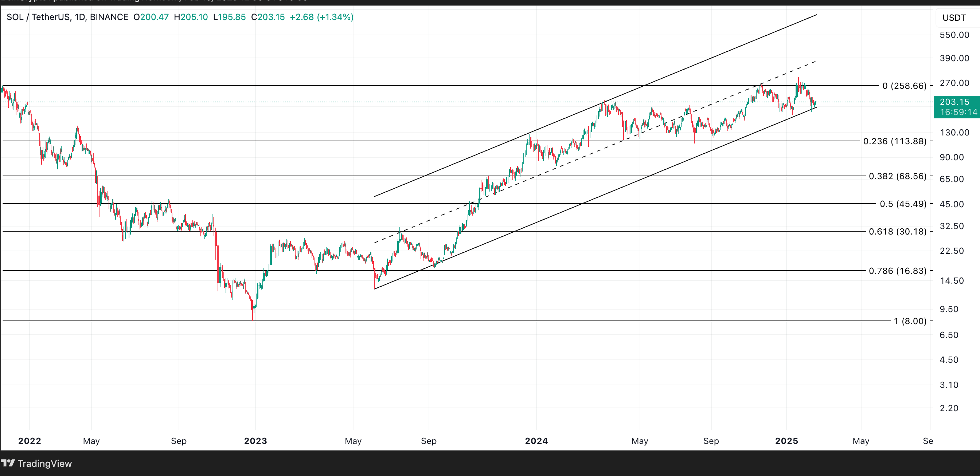The height and width of the screenshot is (476, 980).
Task: Click the close value C203.15
Action: tap(268, 17)
